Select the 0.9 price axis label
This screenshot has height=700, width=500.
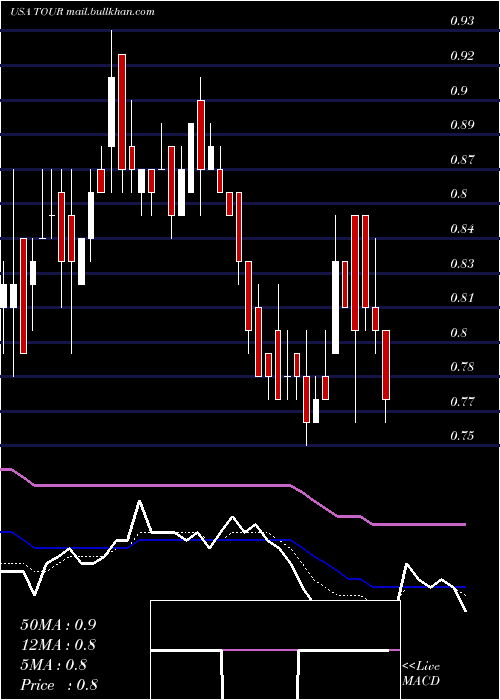pos(459,91)
